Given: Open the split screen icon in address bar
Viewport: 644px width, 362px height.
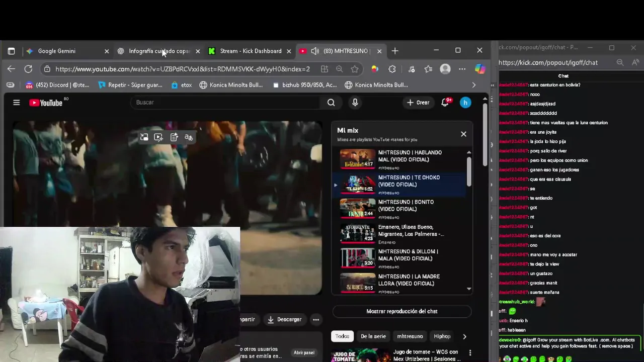Looking at the screenshot, I should coord(325,69).
